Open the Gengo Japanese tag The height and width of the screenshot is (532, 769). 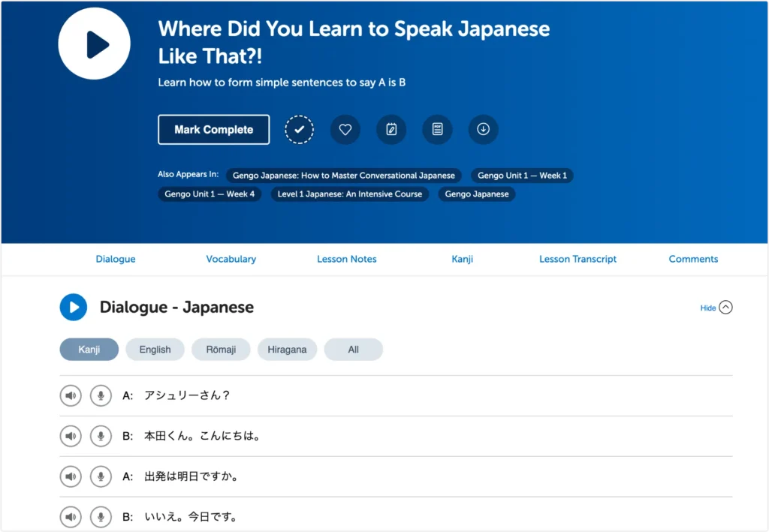tap(477, 194)
